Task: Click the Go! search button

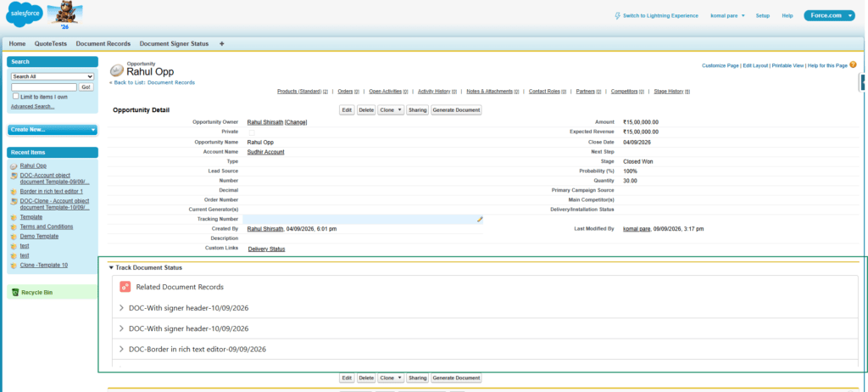Action: (x=86, y=87)
